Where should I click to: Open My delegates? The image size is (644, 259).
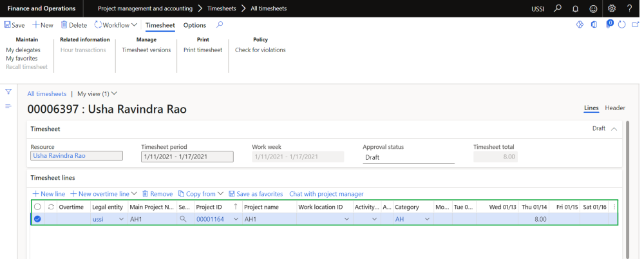[x=23, y=50]
